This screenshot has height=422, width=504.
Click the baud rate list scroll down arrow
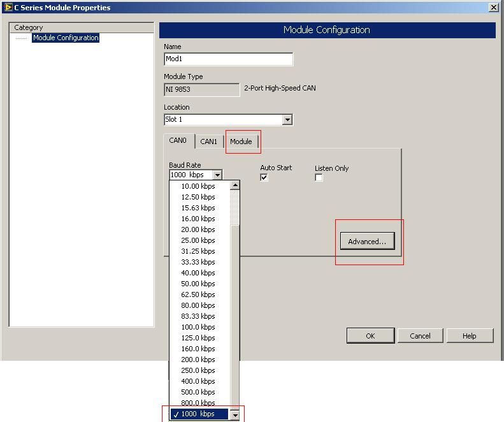235,415
